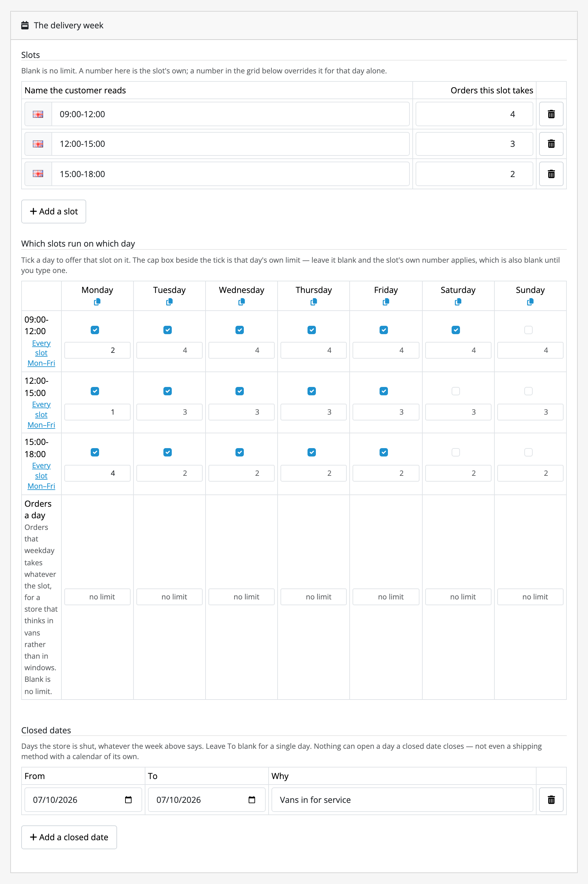This screenshot has width=588, height=884.
Task: Edit Friday cap for the 09:00-12:00 slot
Action: 385,350
